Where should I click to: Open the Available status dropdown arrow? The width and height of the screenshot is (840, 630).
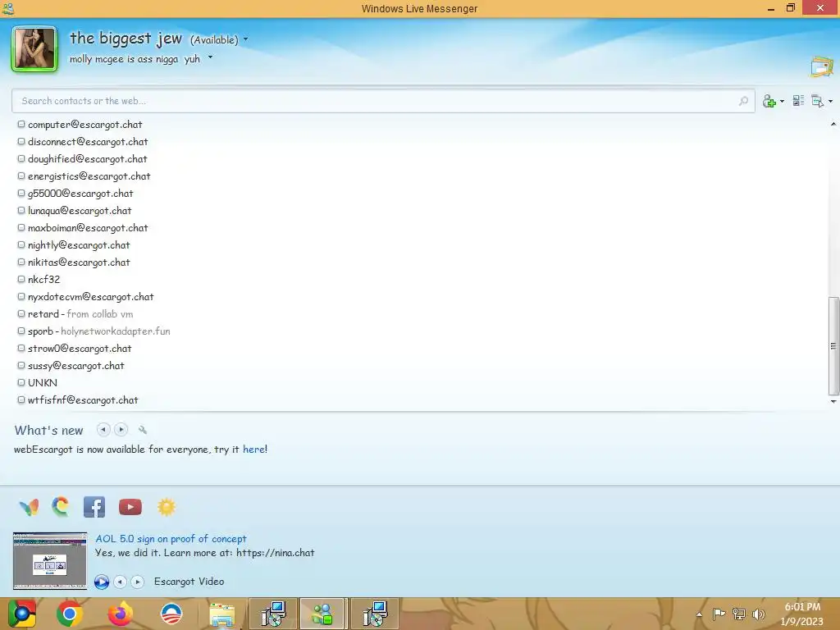[246, 39]
